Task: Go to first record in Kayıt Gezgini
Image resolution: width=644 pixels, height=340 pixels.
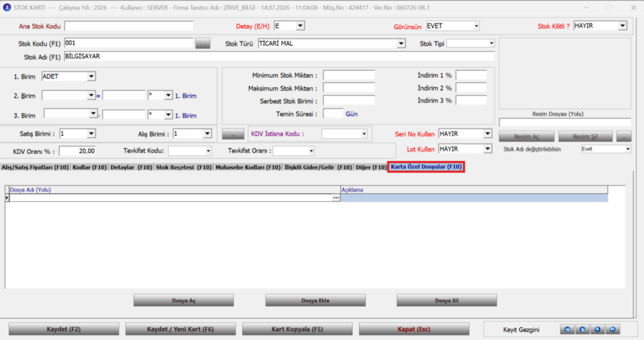Action: [x=567, y=329]
